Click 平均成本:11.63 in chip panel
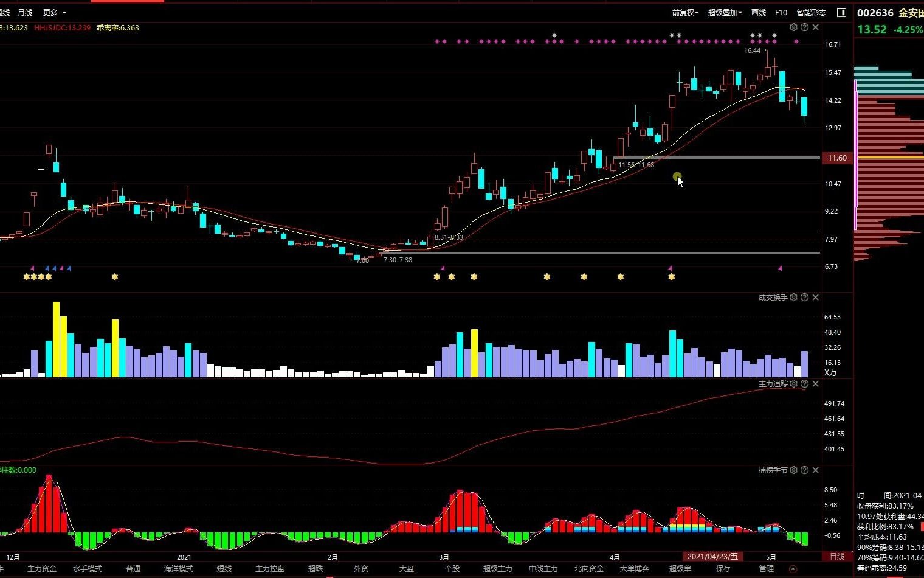 click(x=882, y=537)
